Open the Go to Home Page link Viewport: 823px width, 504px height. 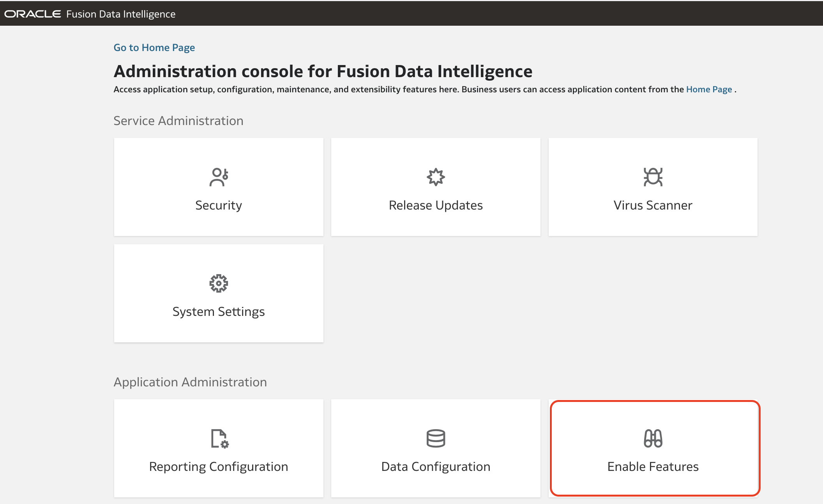coord(154,48)
